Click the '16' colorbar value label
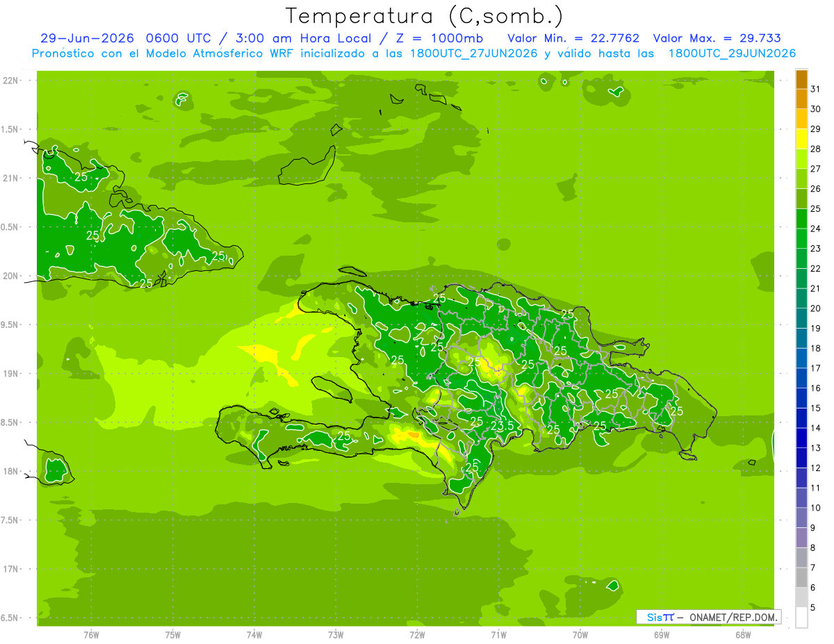 pyautogui.click(x=816, y=388)
